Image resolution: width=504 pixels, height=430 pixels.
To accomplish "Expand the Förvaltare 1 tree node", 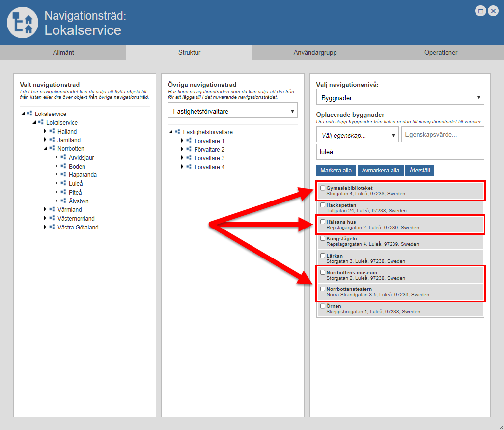I will tap(182, 141).
